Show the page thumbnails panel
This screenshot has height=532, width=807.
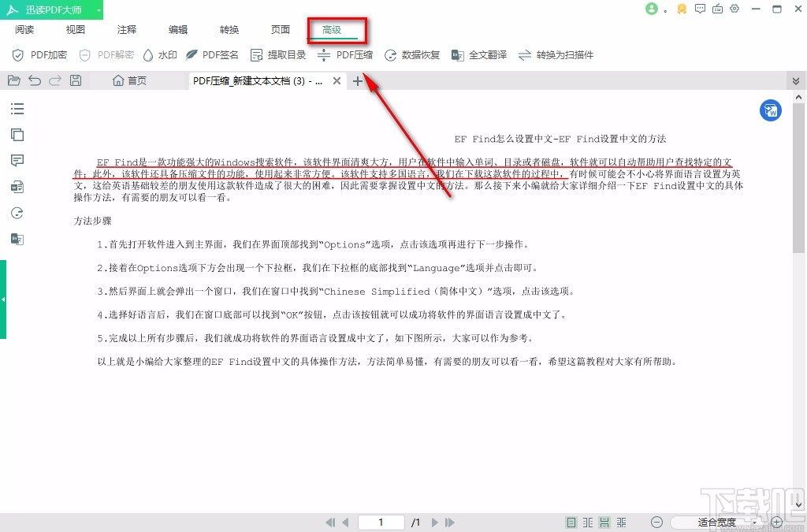[17, 135]
